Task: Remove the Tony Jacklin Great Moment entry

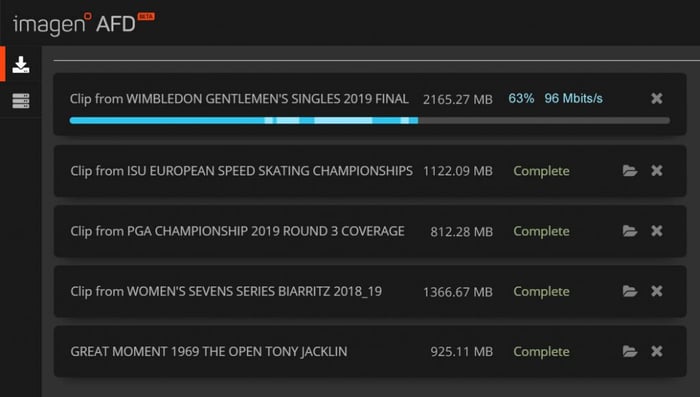Action: 656,351
